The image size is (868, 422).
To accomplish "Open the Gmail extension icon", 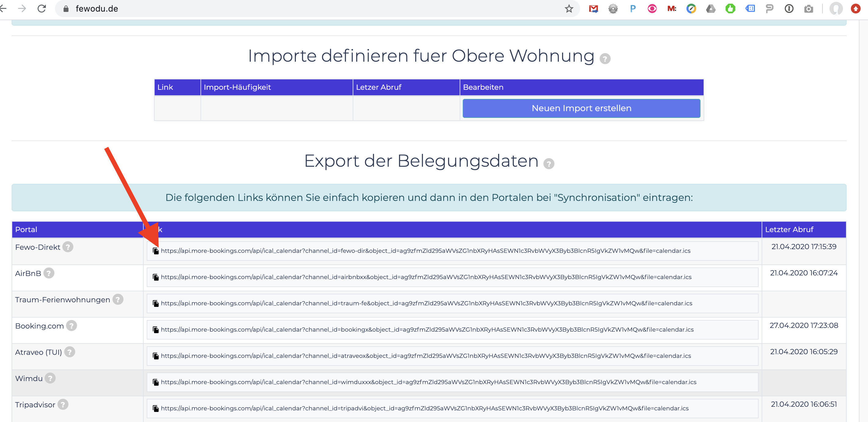I will [x=593, y=9].
